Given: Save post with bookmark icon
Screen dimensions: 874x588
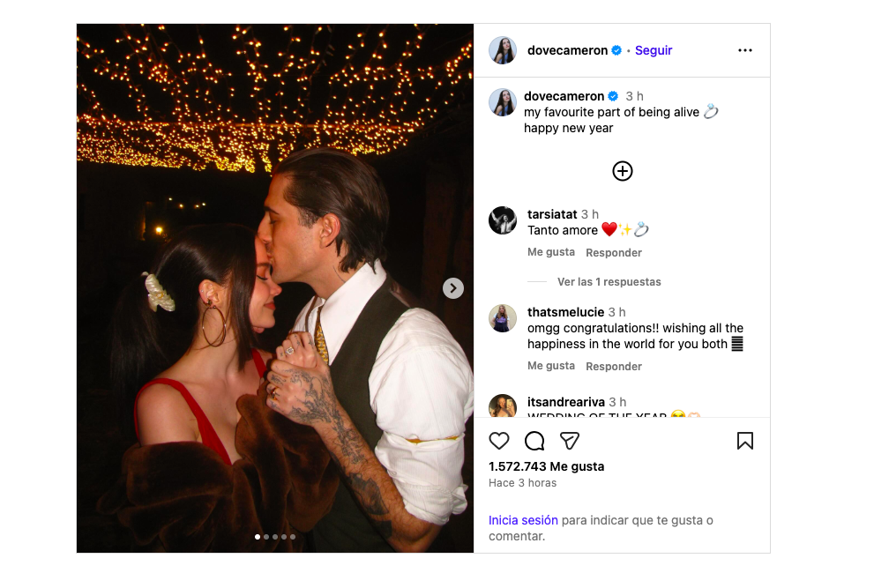Looking at the screenshot, I should [x=745, y=441].
